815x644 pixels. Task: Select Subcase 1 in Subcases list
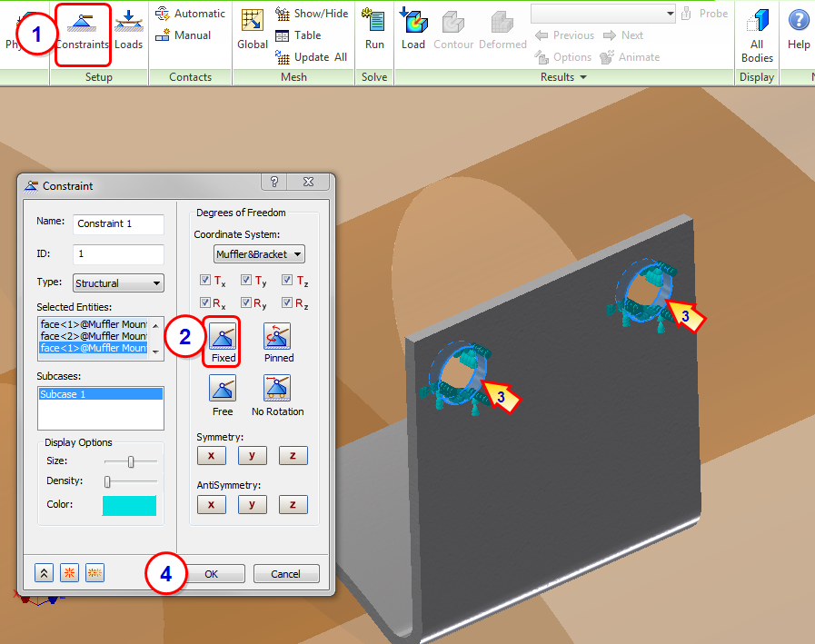[x=100, y=394]
